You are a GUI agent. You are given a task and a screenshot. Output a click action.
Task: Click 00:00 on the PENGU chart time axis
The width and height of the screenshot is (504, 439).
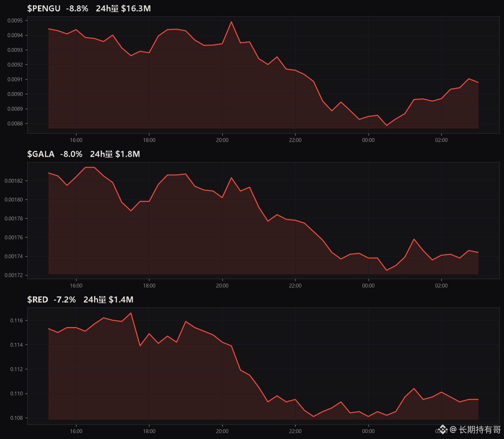click(x=368, y=140)
